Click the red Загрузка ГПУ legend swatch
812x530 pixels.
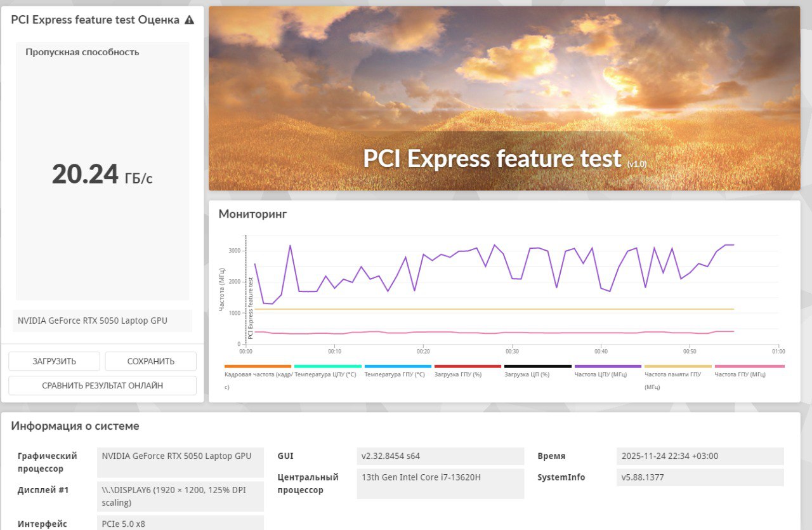click(468, 367)
